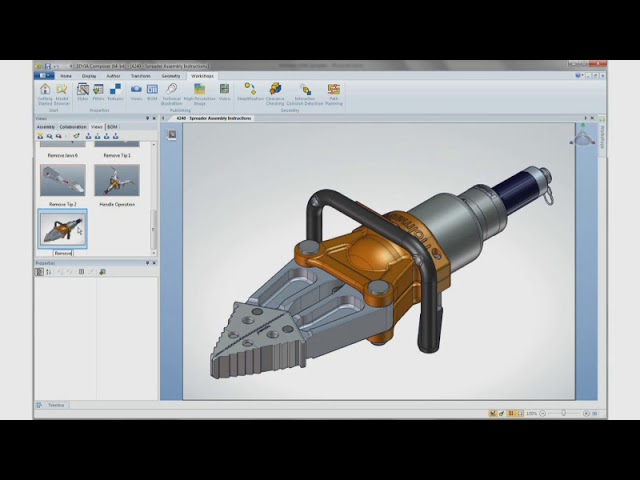Image resolution: width=640 pixels, height=480 pixels.
Task: Click the zoom slider handle in status bar
Action: pos(563,413)
